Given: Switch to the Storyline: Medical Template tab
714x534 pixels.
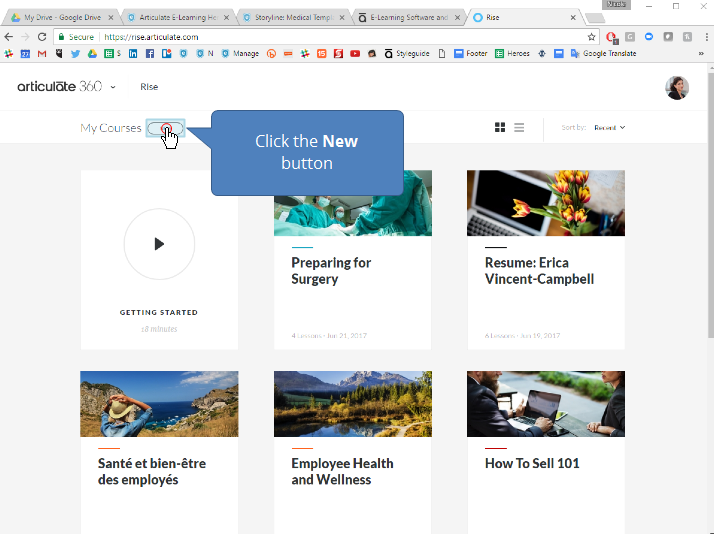Looking at the screenshot, I should pyautogui.click(x=292, y=17).
